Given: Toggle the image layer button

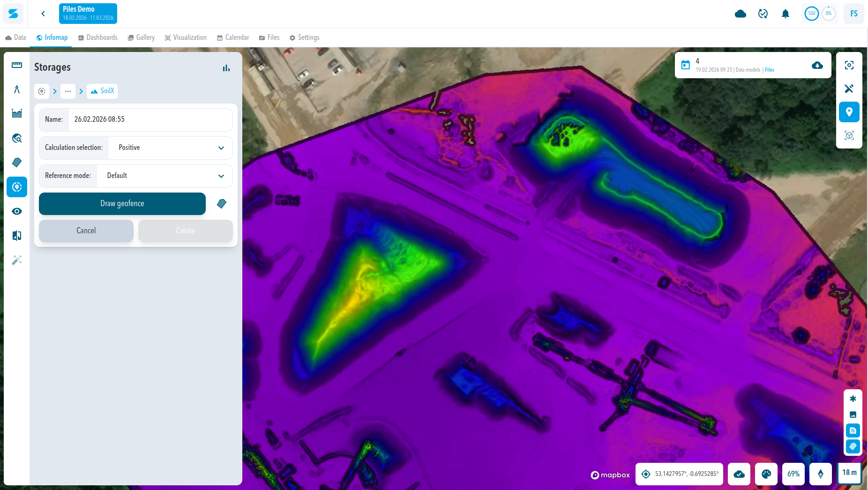Looking at the screenshot, I should [853, 415].
